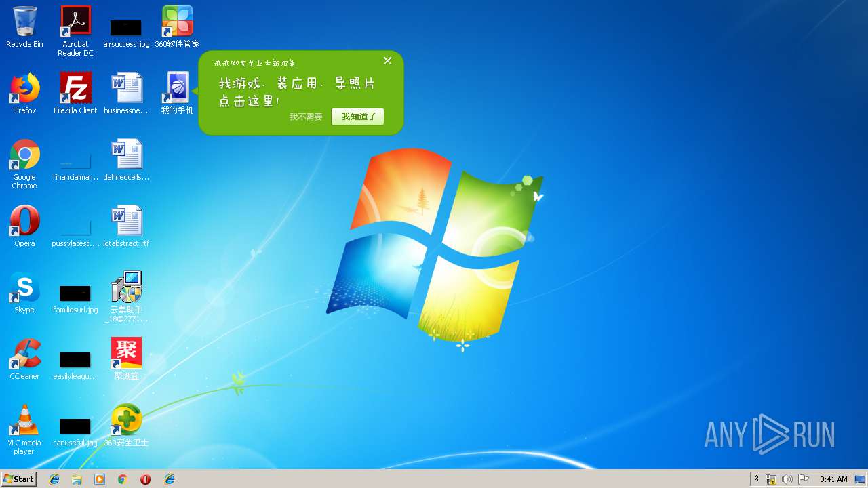Open Chrome from the taskbar

(122, 479)
